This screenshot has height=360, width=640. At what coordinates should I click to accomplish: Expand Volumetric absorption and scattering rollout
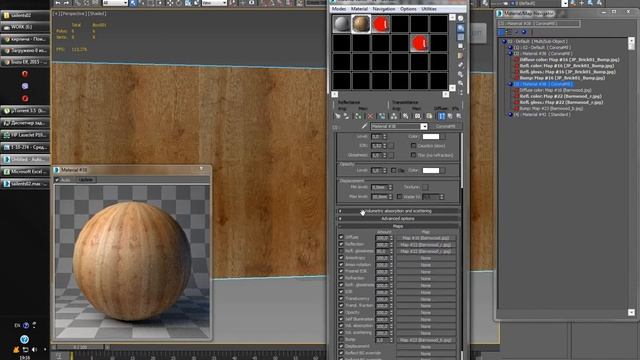398,211
